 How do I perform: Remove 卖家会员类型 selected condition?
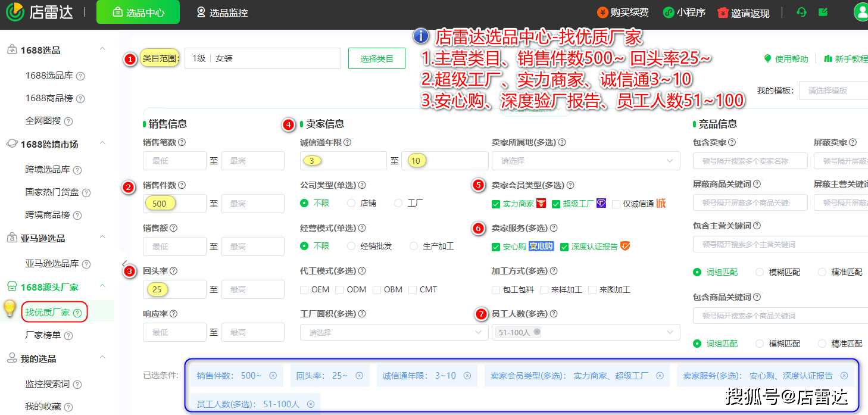(x=660, y=376)
